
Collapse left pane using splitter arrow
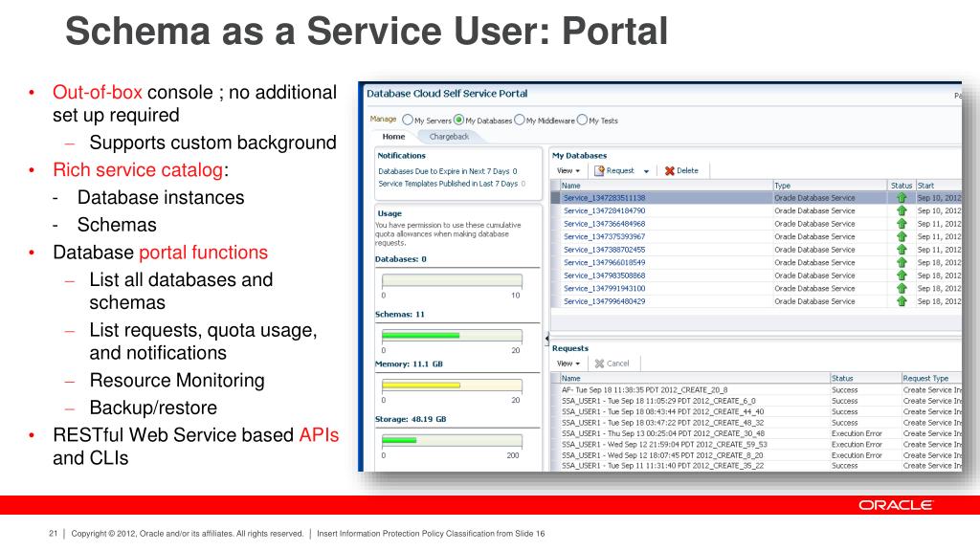click(546, 339)
